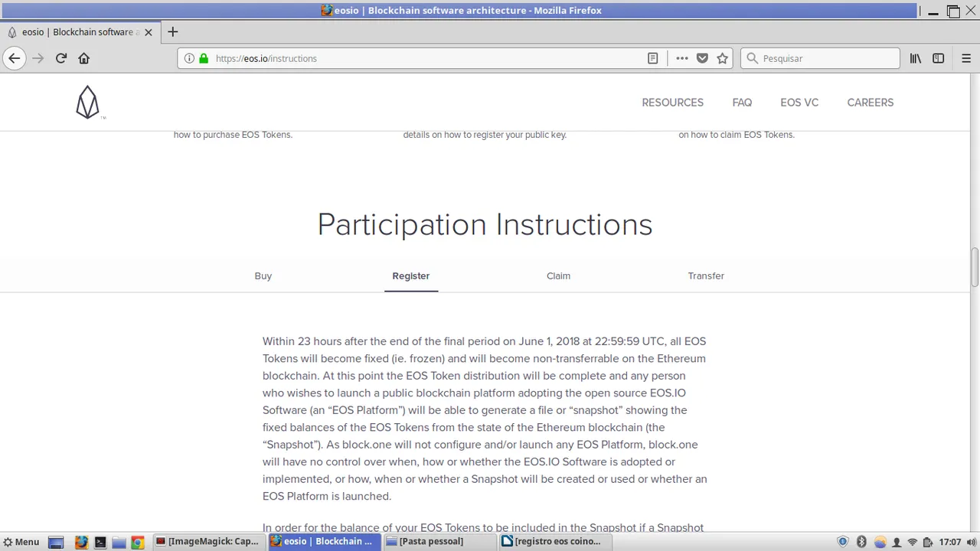Bookmark this page with the star
The width and height of the screenshot is (980, 551).
click(722, 58)
